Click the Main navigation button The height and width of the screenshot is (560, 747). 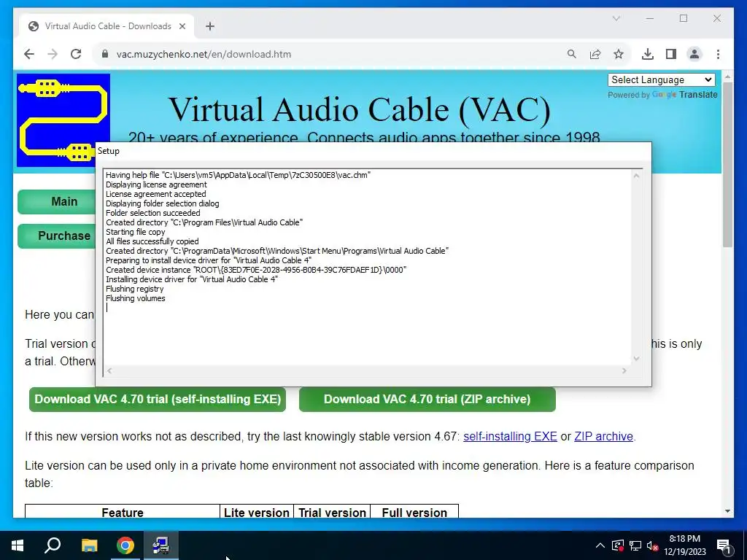tap(57, 201)
